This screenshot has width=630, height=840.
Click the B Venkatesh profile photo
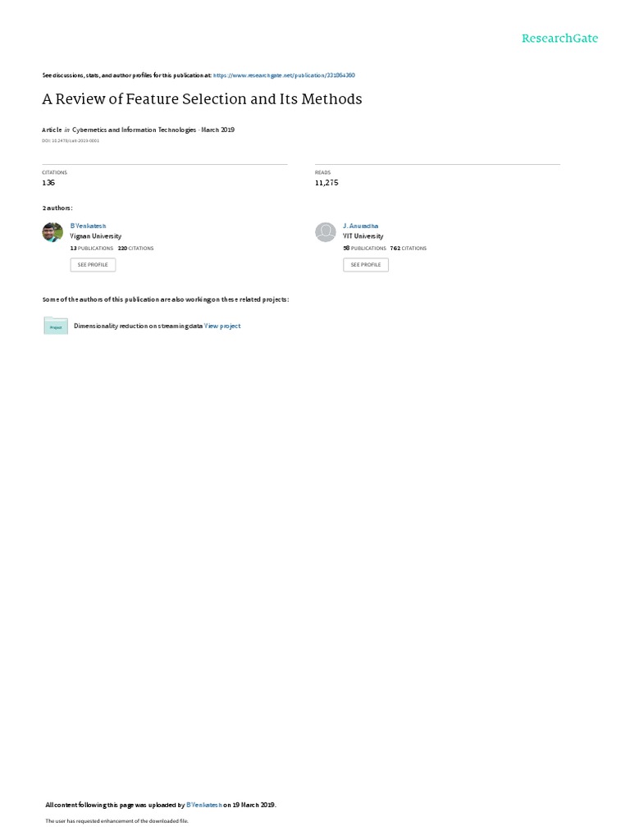[x=52, y=232]
